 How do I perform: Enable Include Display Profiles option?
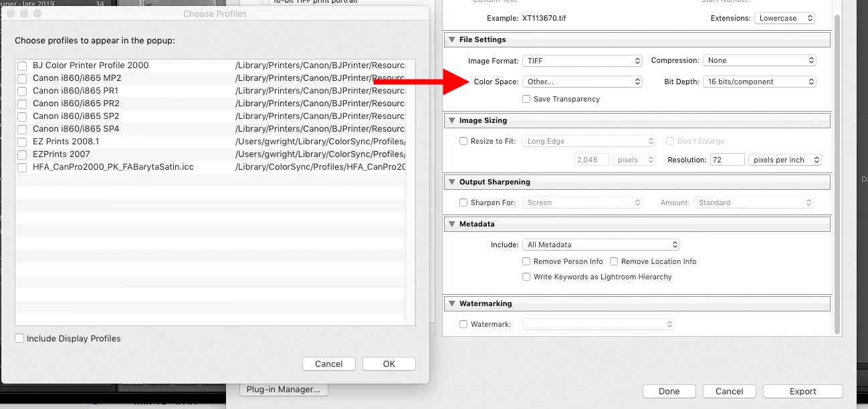(19, 339)
